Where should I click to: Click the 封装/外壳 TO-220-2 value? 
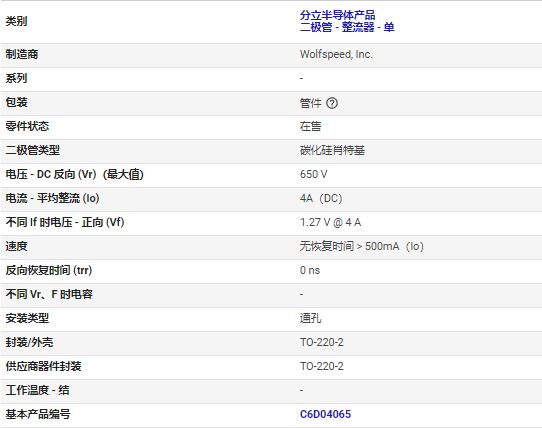click(x=322, y=342)
